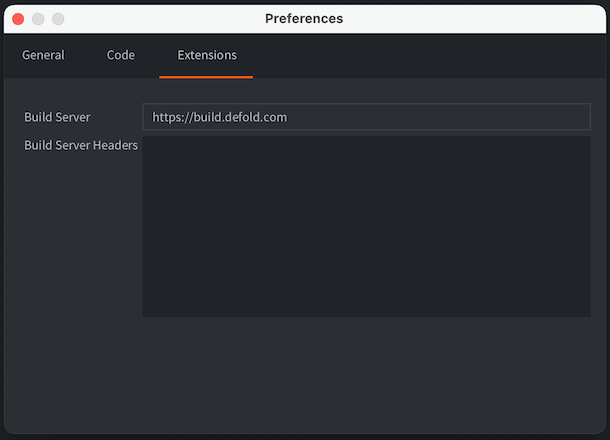Open the Code preferences tab
This screenshot has height=440, width=610.
121,55
